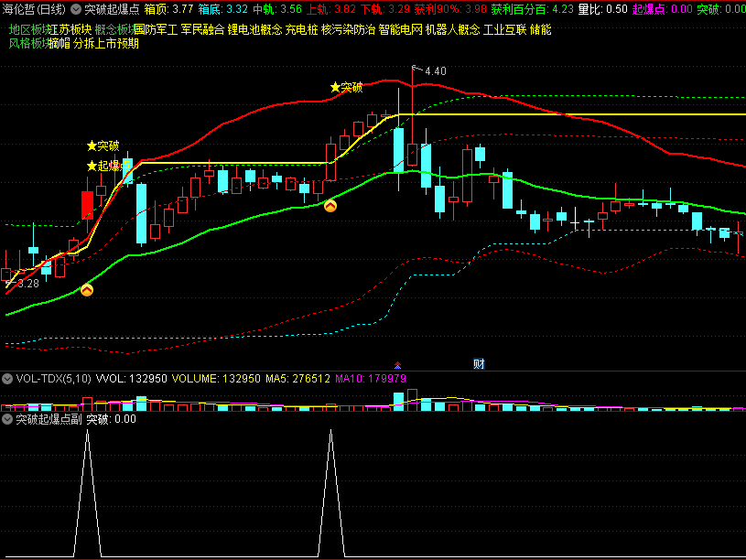
Task: Select the 军民融合 concept sector
Action: (x=202, y=30)
